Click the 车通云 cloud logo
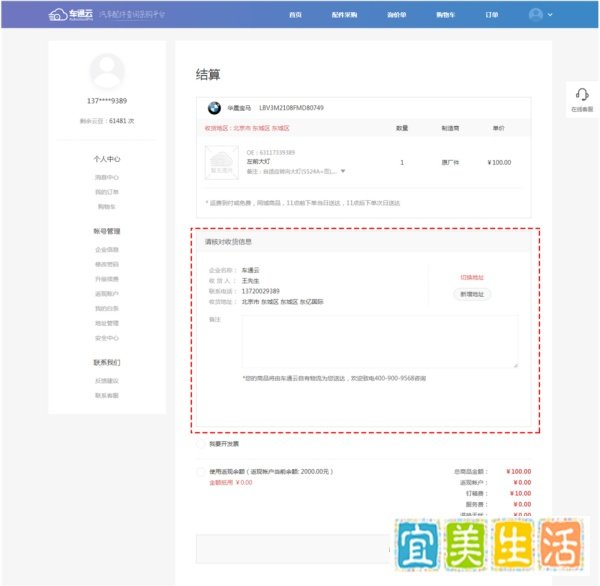 (x=71, y=15)
